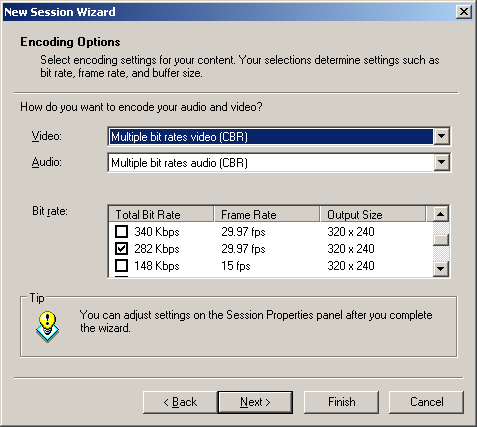Return with the Back button

180,402
